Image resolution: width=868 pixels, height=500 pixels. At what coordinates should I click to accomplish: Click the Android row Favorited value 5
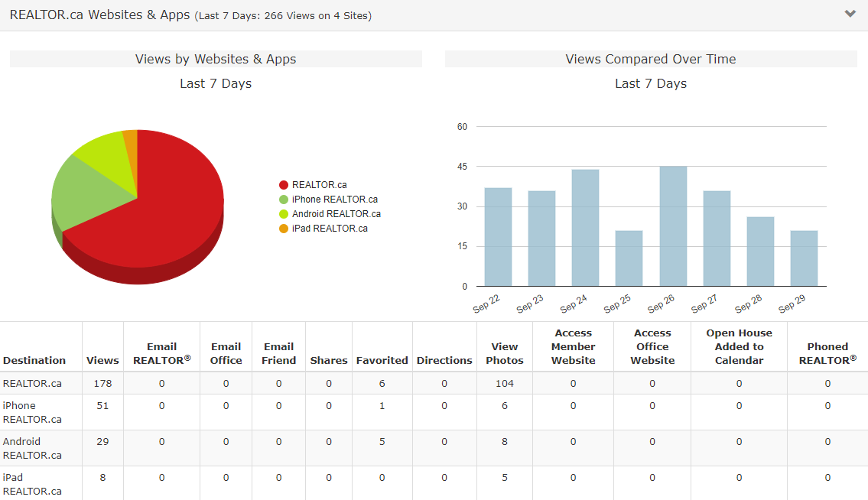[382, 441]
